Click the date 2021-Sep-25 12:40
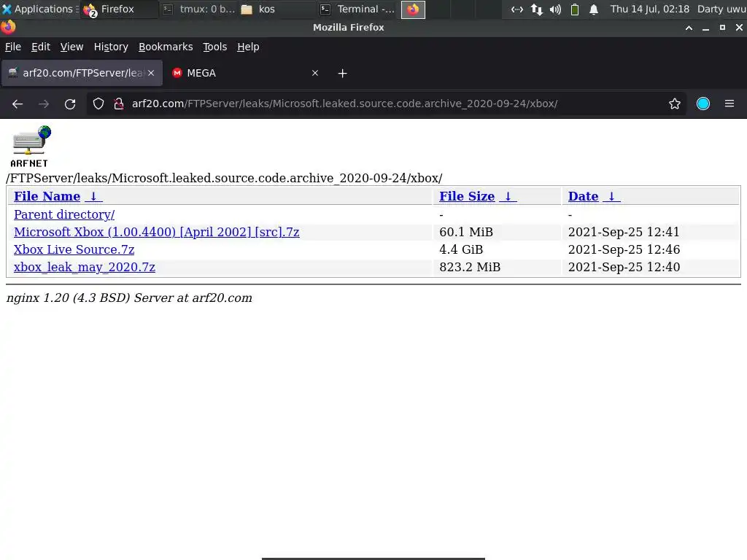 click(x=624, y=267)
